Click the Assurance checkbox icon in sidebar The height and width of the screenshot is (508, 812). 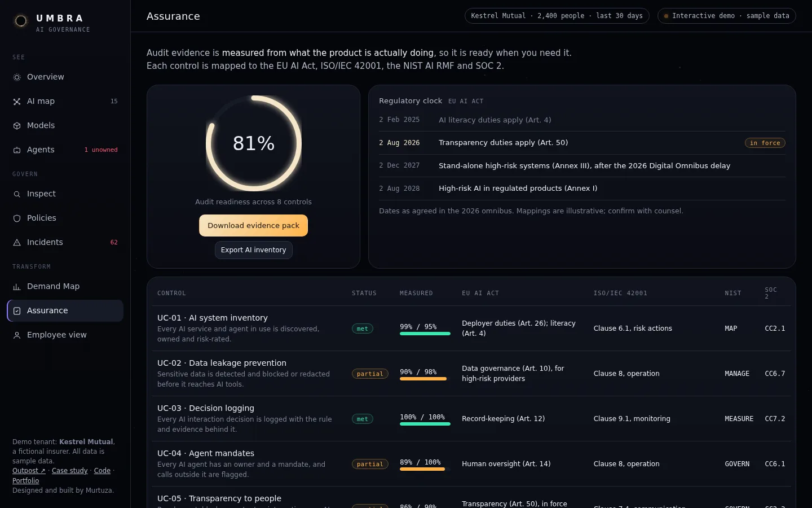click(17, 311)
